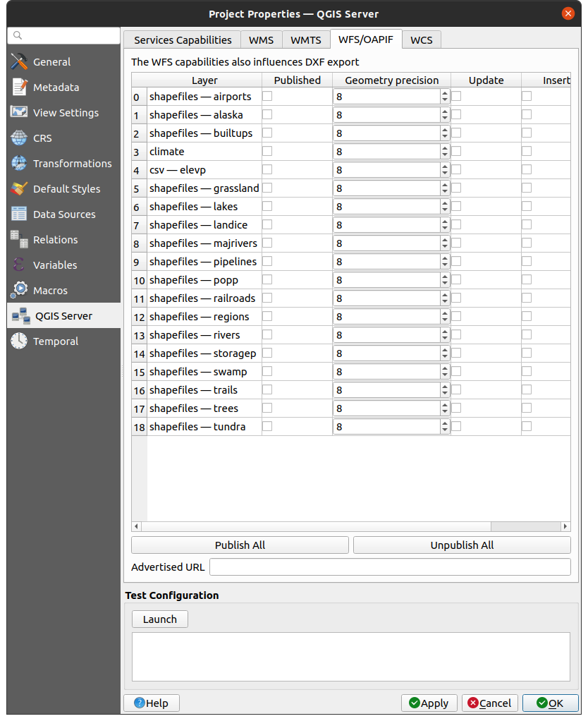
Task: Decrease geometry precision for climate layer
Action: (445, 155)
